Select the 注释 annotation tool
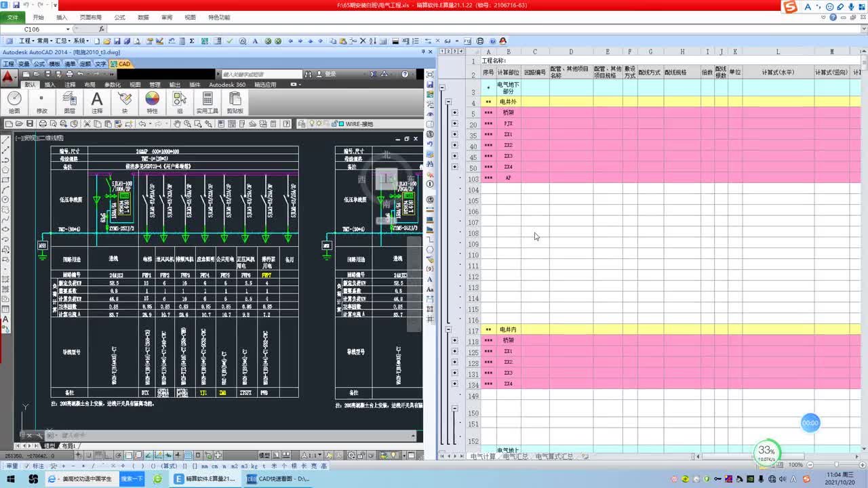The image size is (868, 488). [97, 102]
